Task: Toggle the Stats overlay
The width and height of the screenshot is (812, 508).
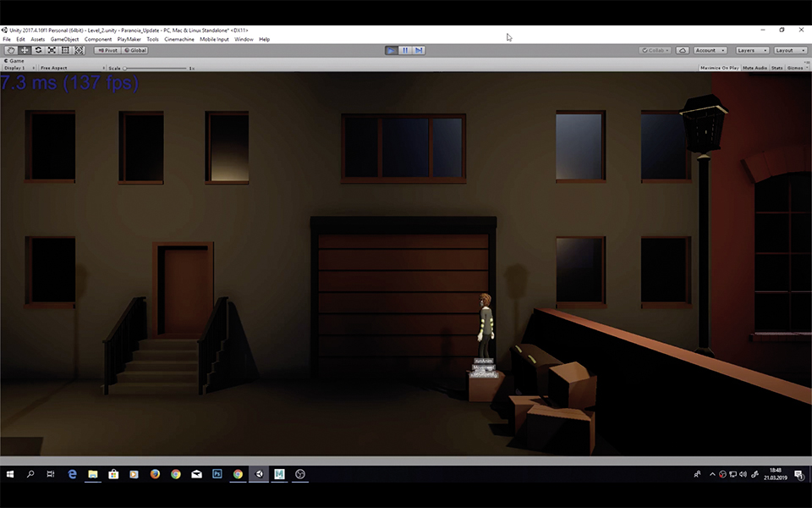Action: [776, 68]
